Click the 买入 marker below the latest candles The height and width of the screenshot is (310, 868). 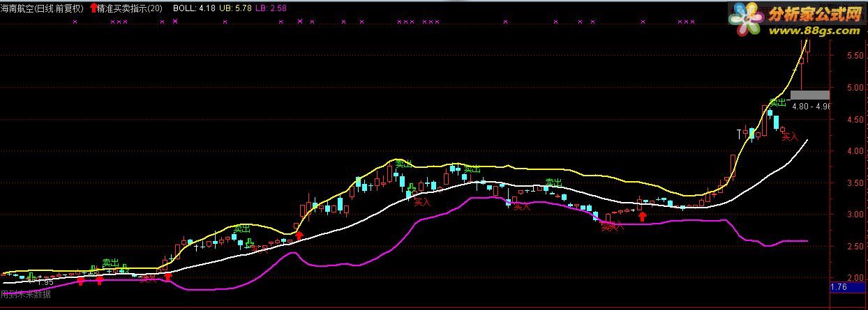click(x=790, y=137)
